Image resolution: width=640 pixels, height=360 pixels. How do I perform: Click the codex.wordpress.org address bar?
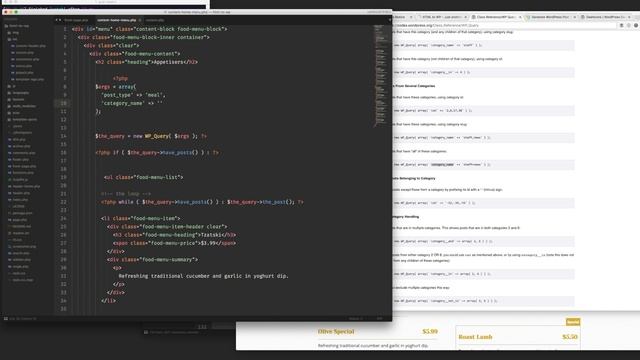coord(504,25)
